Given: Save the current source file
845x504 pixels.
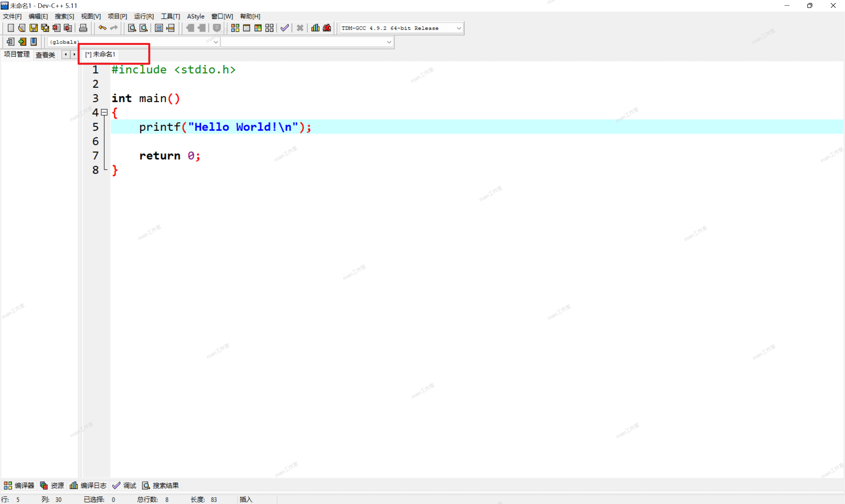Looking at the screenshot, I should (x=33, y=28).
